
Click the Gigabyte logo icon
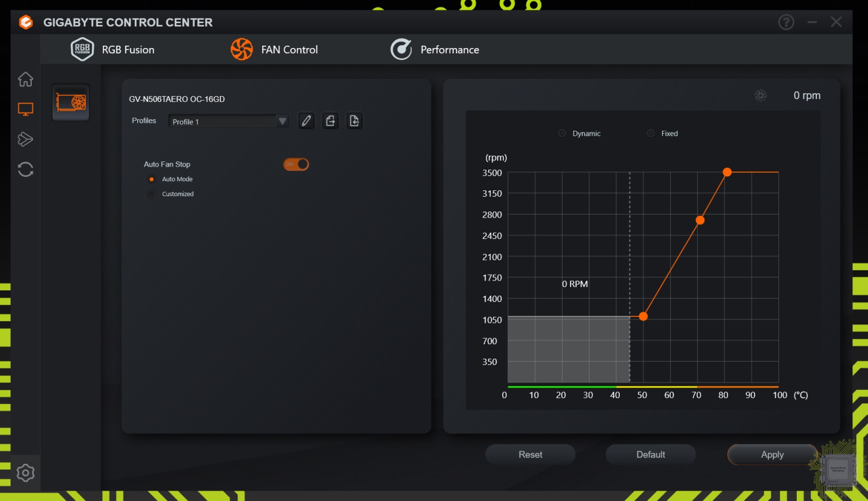click(26, 23)
